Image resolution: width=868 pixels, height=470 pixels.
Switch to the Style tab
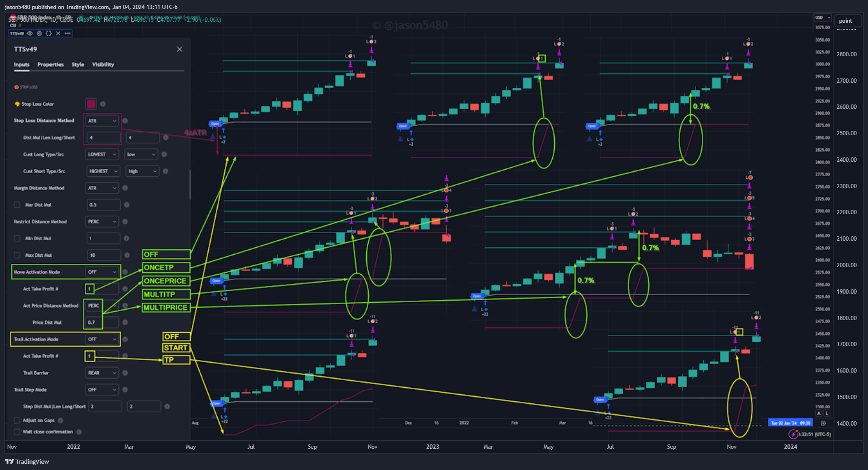[x=78, y=64]
